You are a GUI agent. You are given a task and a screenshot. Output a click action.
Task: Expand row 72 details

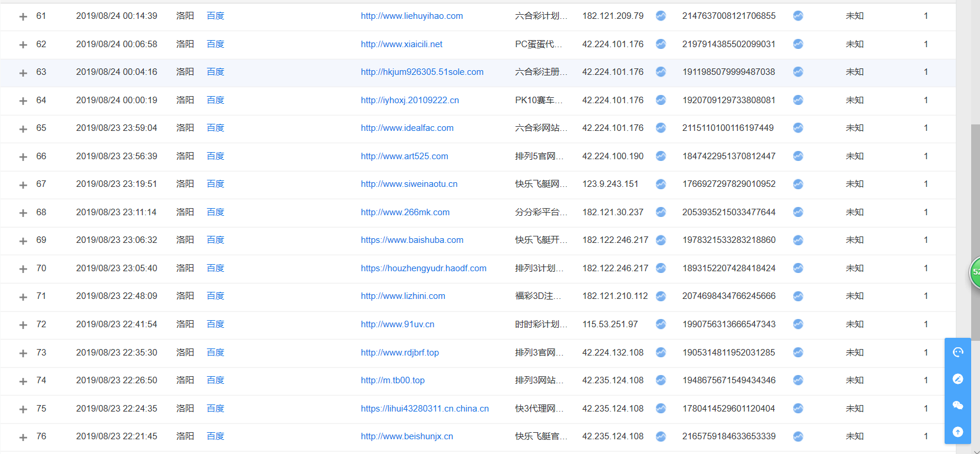[23, 325]
